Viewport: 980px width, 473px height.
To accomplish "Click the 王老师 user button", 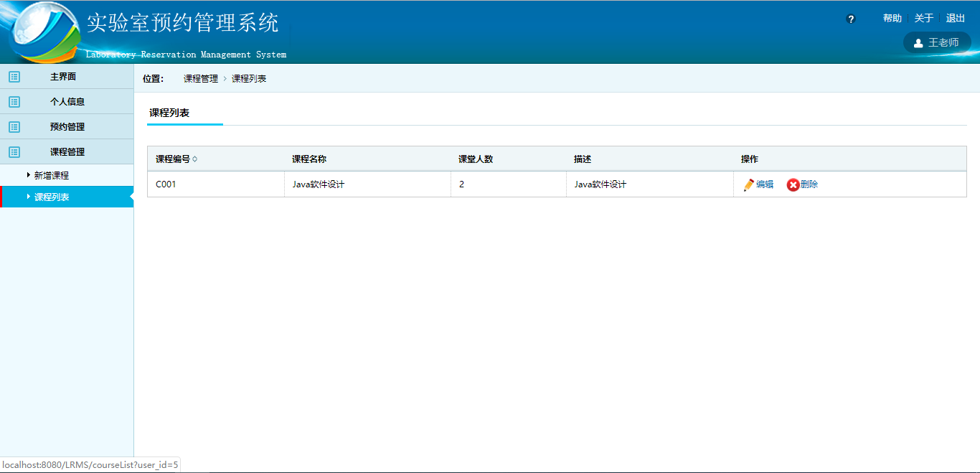I will pos(937,42).
